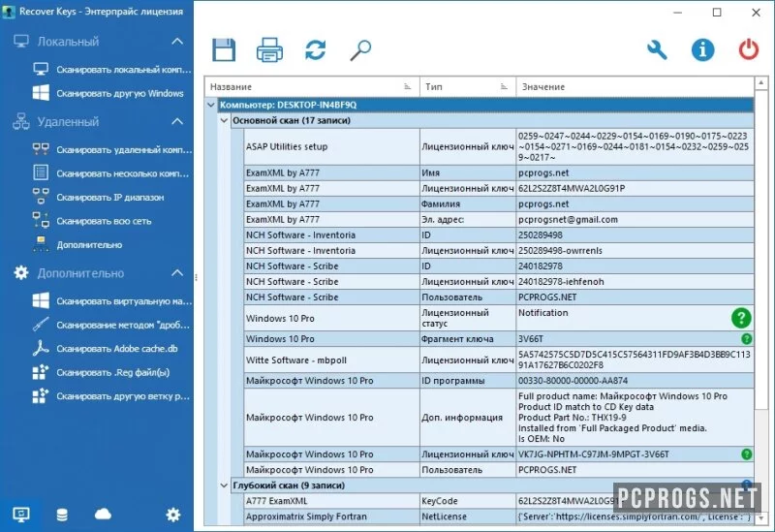Select Сканировать другую ветку р… item
Viewport: 775px width, 532px height.
112,396
